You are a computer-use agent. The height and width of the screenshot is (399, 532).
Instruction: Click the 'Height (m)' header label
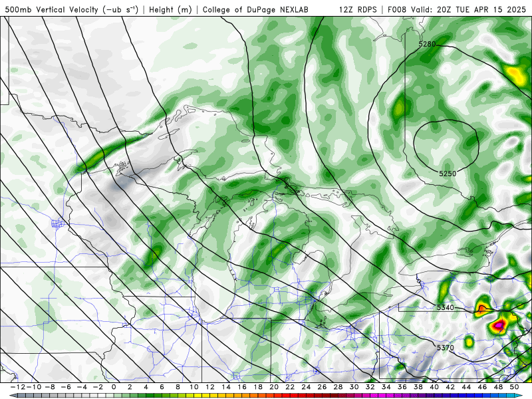tap(170, 9)
